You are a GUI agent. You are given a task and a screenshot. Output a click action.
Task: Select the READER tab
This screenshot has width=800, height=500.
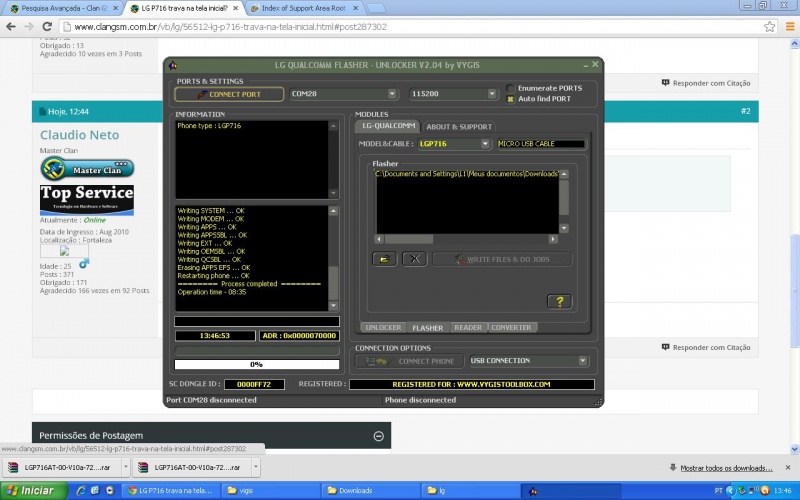coord(468,328)
